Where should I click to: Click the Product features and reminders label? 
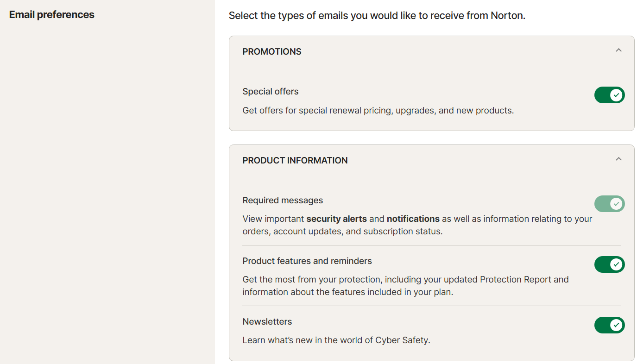click(x=307, y=261)
